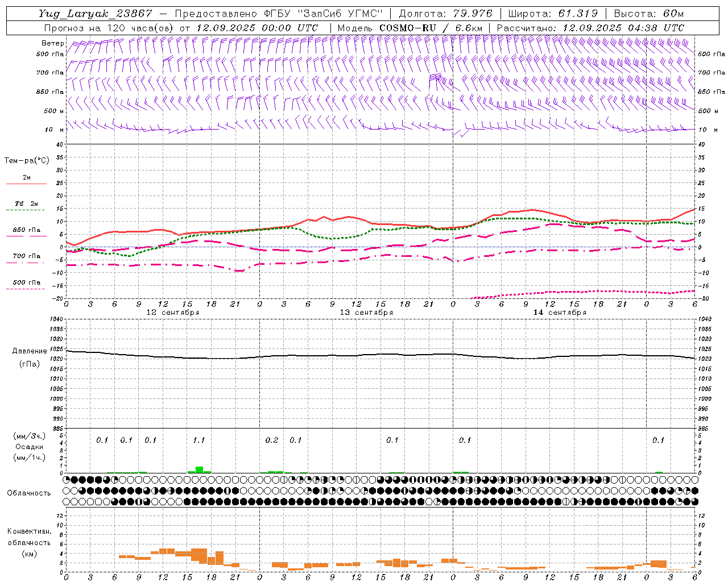Click the Модель COSMO-RU / 6.6км text
This screenshot has width=728, height=582.
[410, 28]
